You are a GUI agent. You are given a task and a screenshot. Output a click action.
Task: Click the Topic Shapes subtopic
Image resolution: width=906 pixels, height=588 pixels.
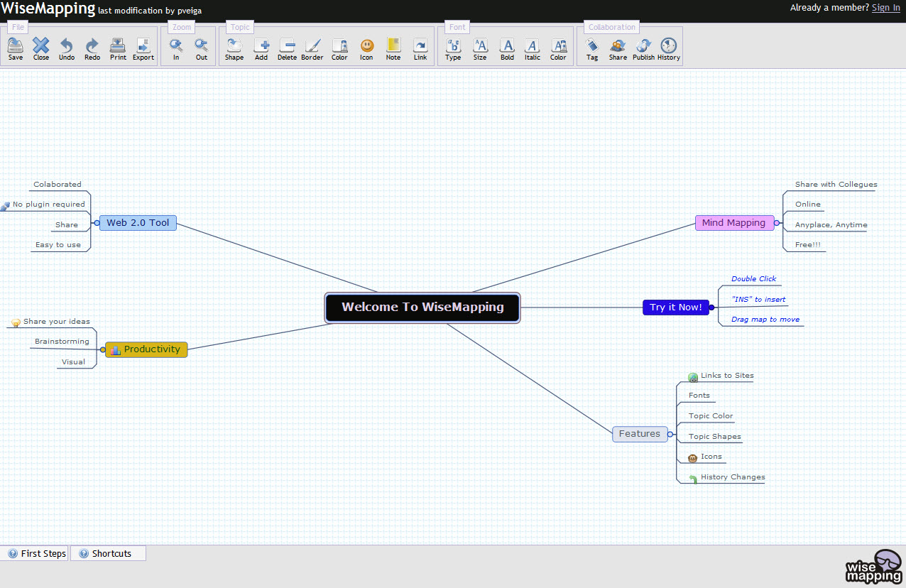715,436
